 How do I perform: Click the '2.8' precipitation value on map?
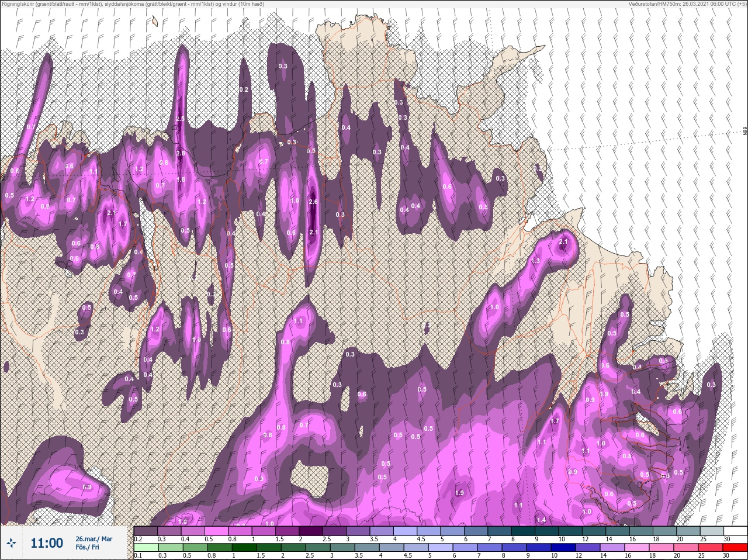tap(181, 154)
